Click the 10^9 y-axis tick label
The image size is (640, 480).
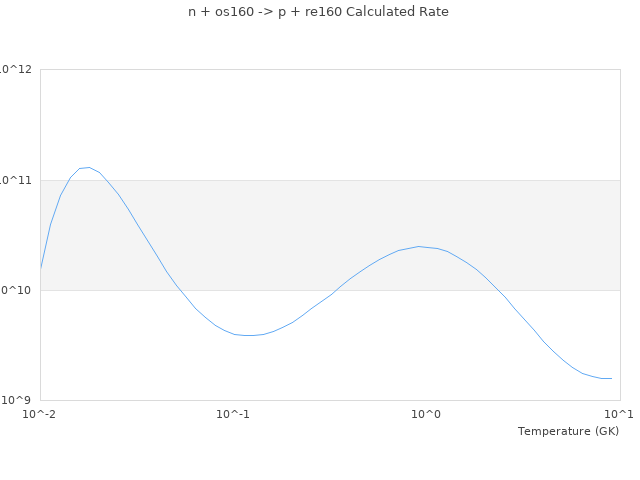pos(16,400)
